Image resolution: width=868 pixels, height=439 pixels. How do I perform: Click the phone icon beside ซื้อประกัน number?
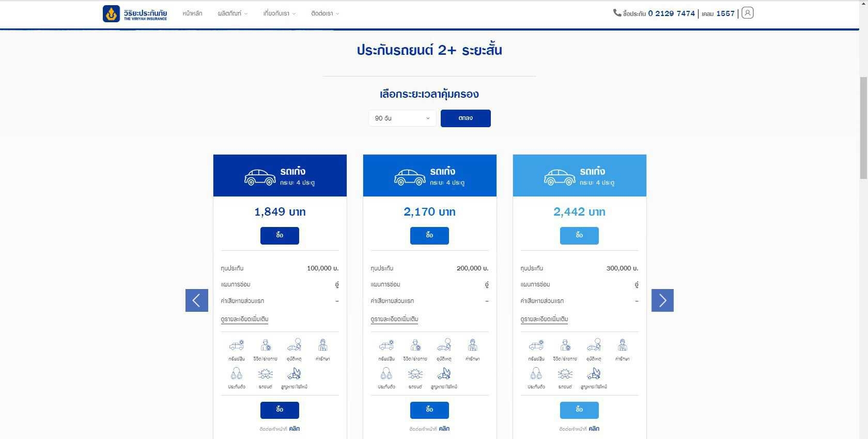(x=617, y=13)
